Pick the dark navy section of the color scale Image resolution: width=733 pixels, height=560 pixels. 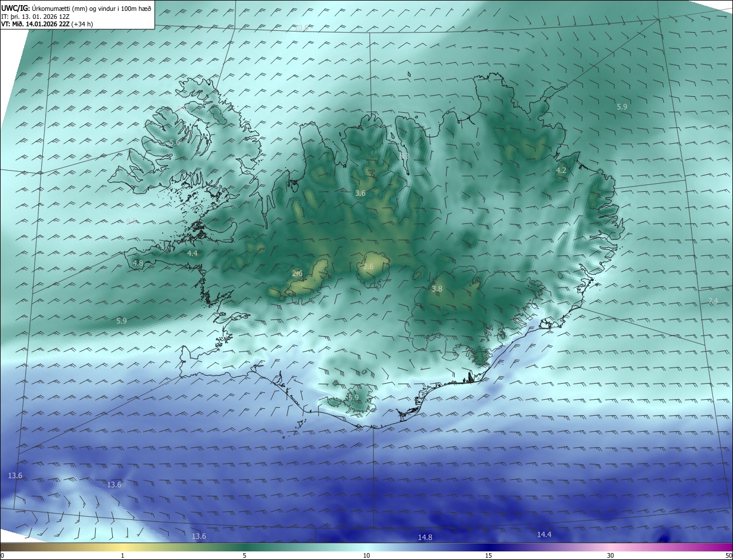(x=488, y=547)
